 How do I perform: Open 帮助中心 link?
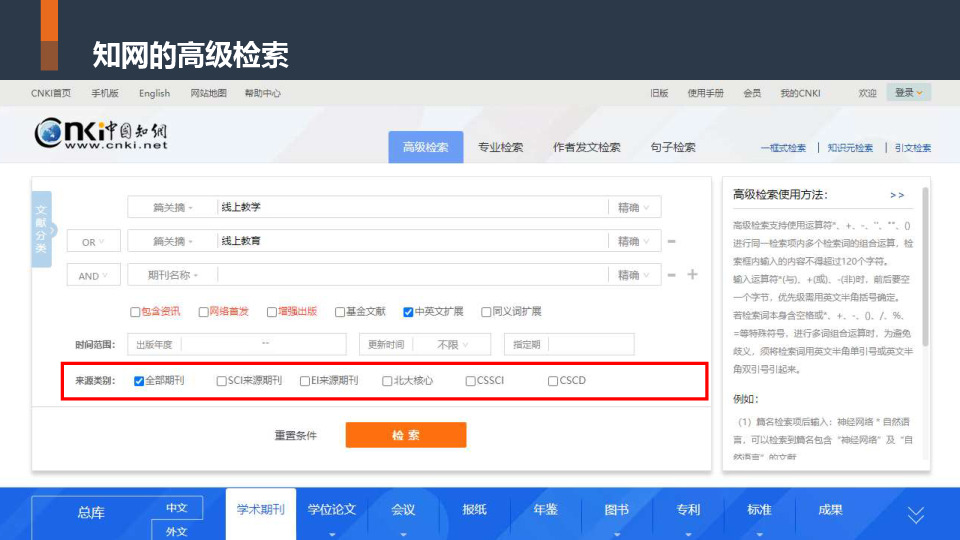(263, 93)
